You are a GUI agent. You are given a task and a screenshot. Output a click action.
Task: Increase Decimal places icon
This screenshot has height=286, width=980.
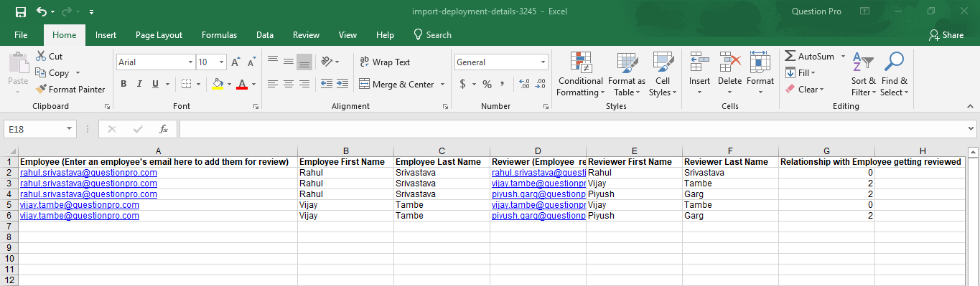(x=523, y=84)
